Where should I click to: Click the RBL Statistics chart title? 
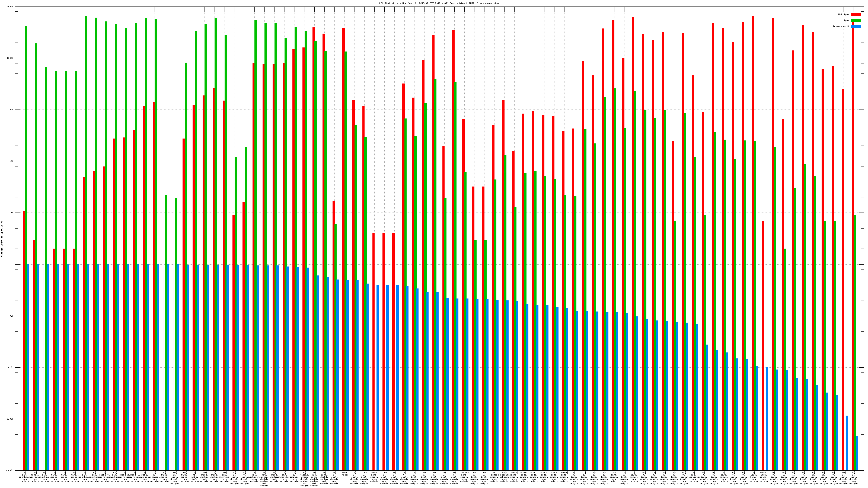point(439,3)
